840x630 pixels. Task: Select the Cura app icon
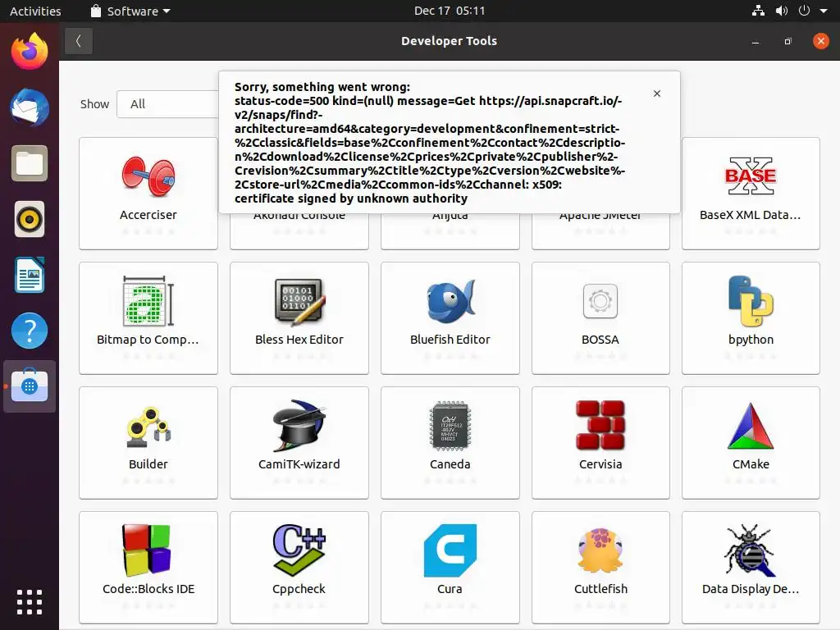point(450,550)
